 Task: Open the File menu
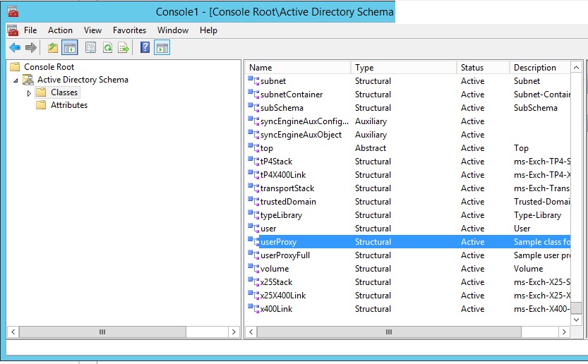pos(30,30)
